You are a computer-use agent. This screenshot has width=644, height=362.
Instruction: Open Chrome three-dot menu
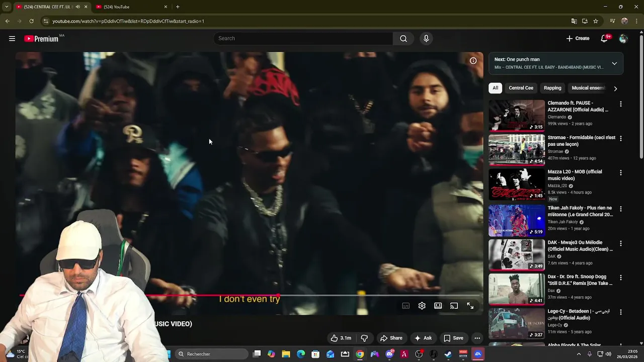[x=636, y=21]
